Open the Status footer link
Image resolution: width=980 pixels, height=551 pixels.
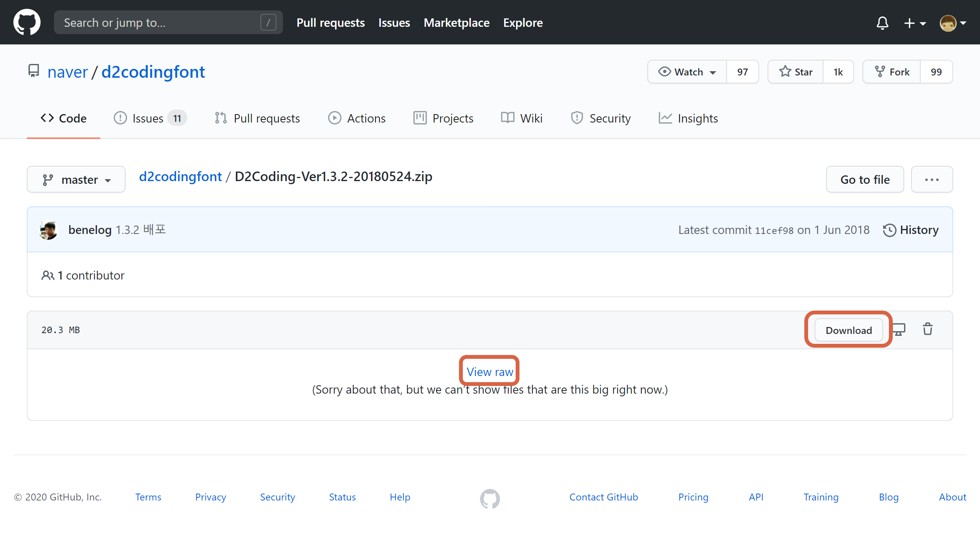coord(343,497)
